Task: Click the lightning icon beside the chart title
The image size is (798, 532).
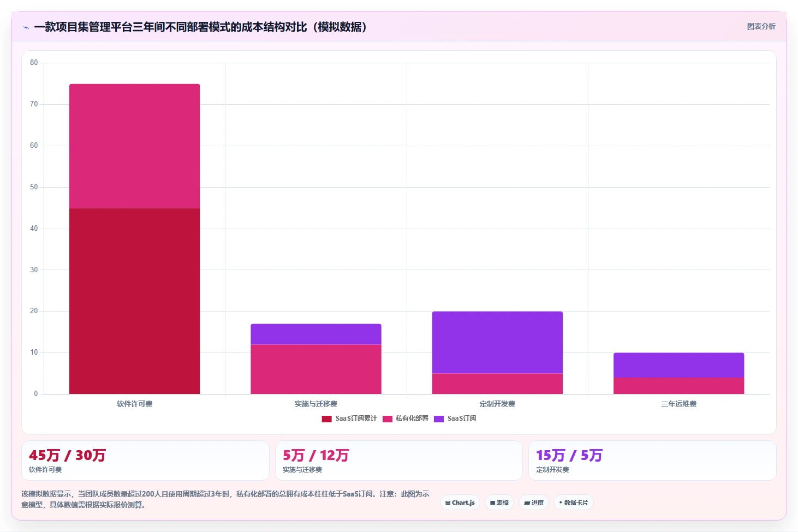Action: pyautogui.click(x=26, y=27)
